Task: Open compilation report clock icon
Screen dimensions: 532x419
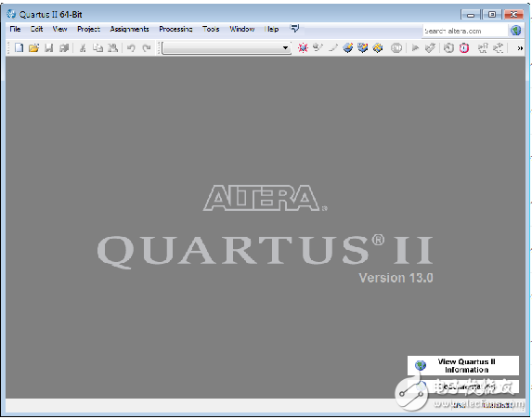Action: pyautogui.click(x=448, y=48)
